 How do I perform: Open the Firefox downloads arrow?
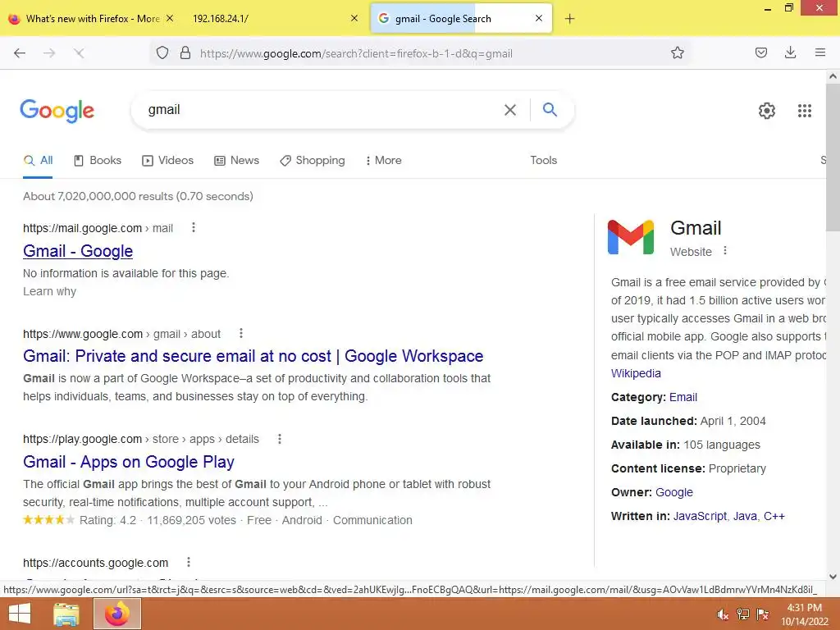point(790,52)
